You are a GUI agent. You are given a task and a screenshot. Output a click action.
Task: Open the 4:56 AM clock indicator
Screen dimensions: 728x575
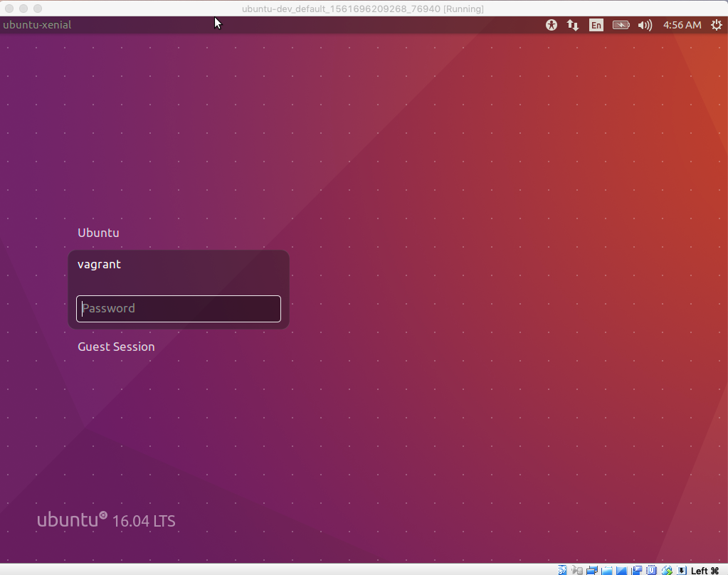682,25
